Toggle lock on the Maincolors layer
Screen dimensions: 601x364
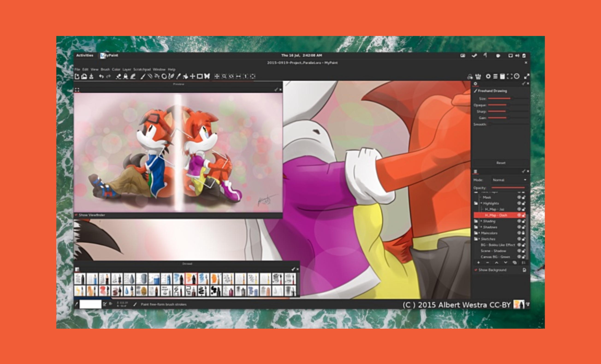(x=524, y=233)
